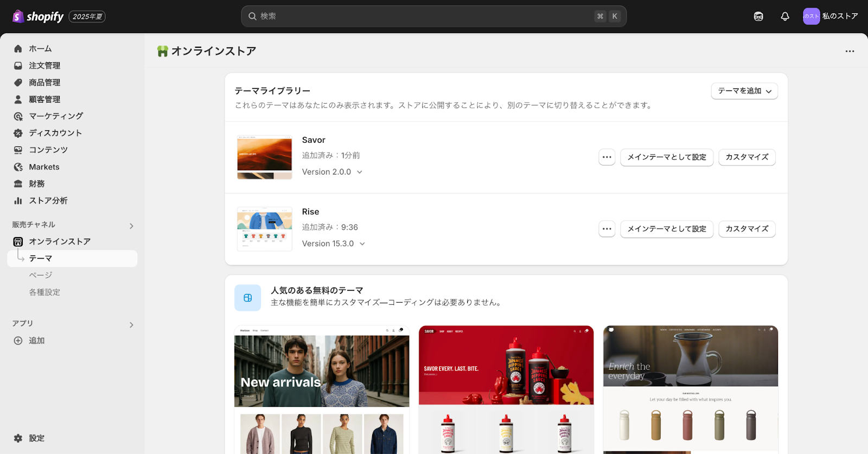Click the 商品管理 tag icon
Screen dimensions: 868x454
coord(18,82)
